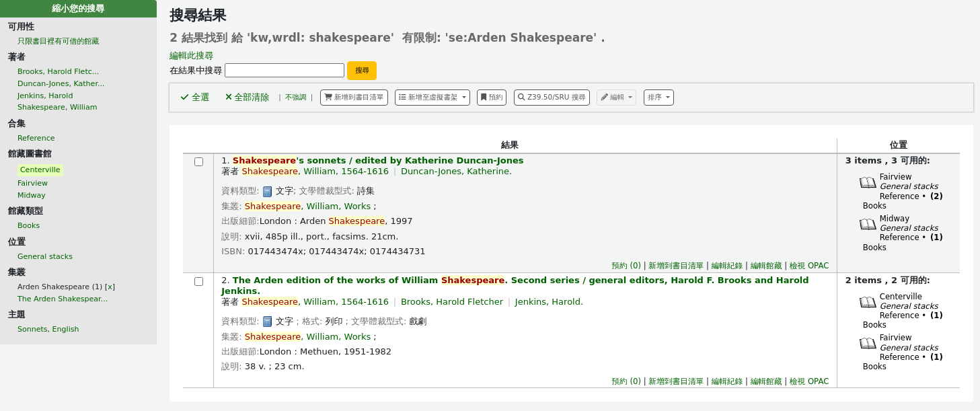Filter by author Duncan-Jones, Kather...
The width and height of the screenshot is (980, 411).
pyautogui.click(x=61, y=83)
